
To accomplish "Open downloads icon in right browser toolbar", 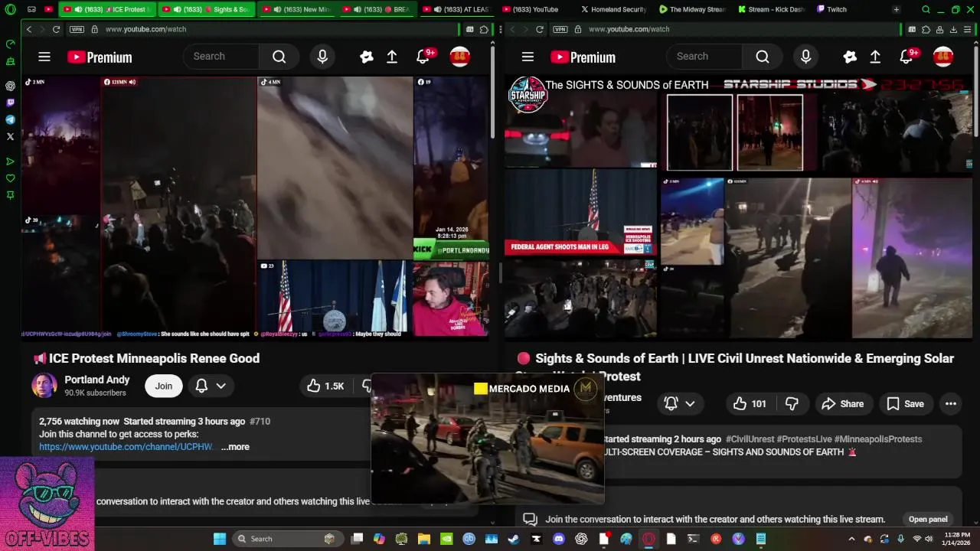I will tap(953, 29).
